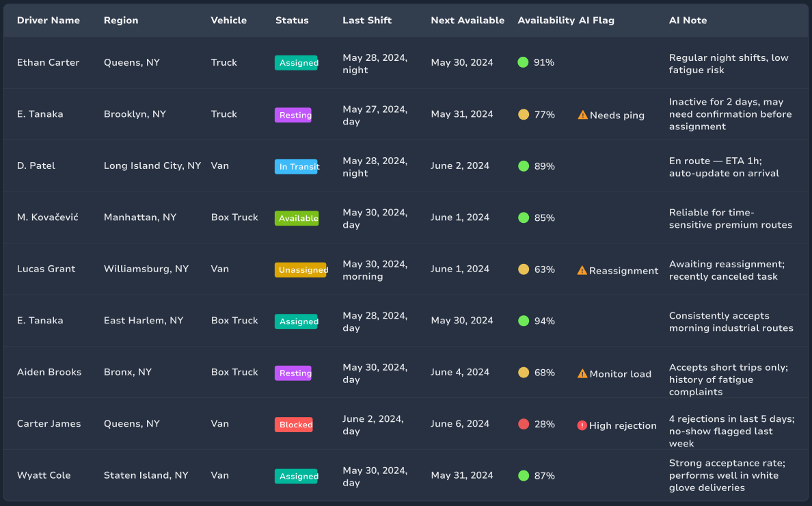Click the green availability dot beside D. Patel's 89%
This screenshot has width=812, height=506.
523,165
